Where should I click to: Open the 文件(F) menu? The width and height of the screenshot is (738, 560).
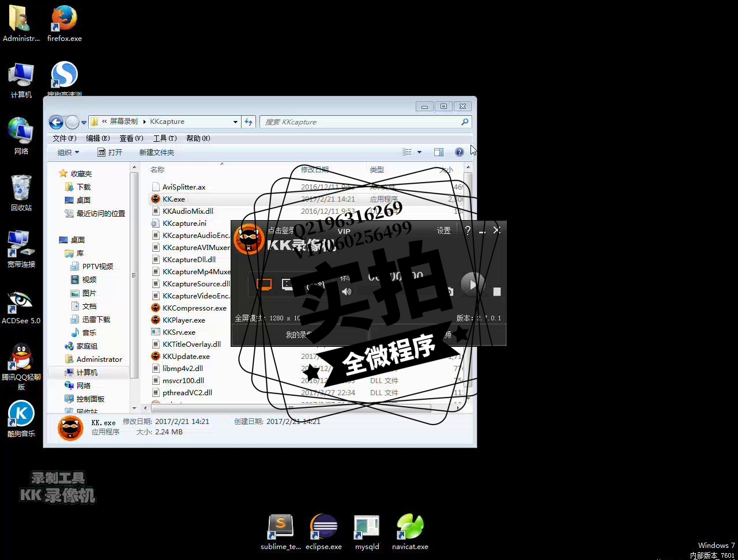[65, 138]
